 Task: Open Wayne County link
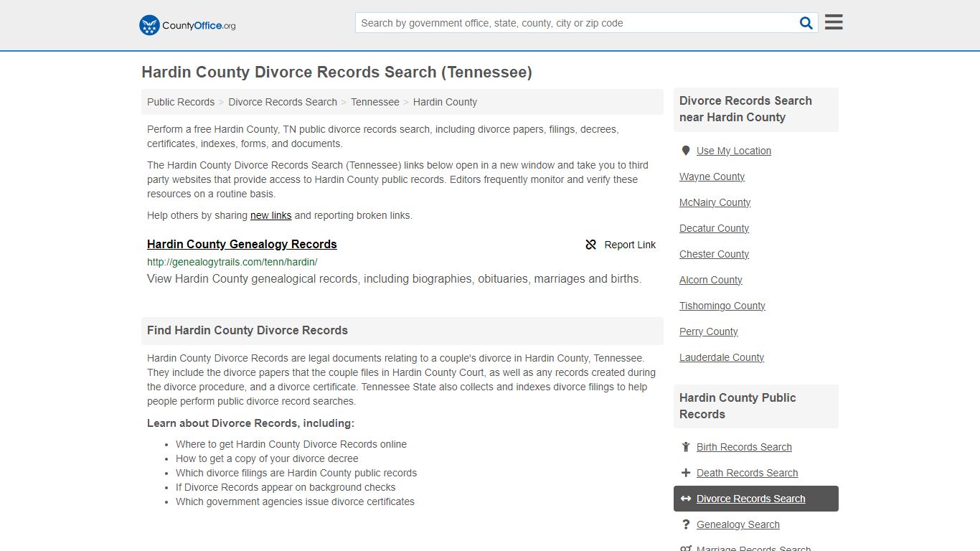[x=712, y=176]
